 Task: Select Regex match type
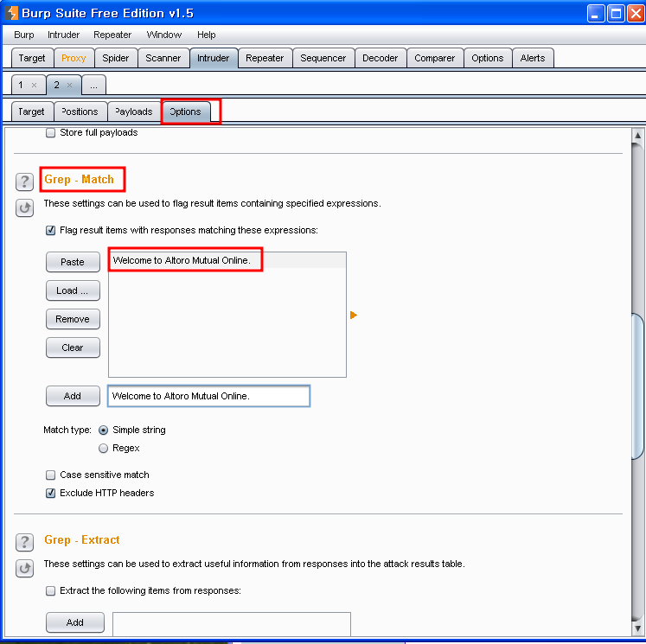104,448
